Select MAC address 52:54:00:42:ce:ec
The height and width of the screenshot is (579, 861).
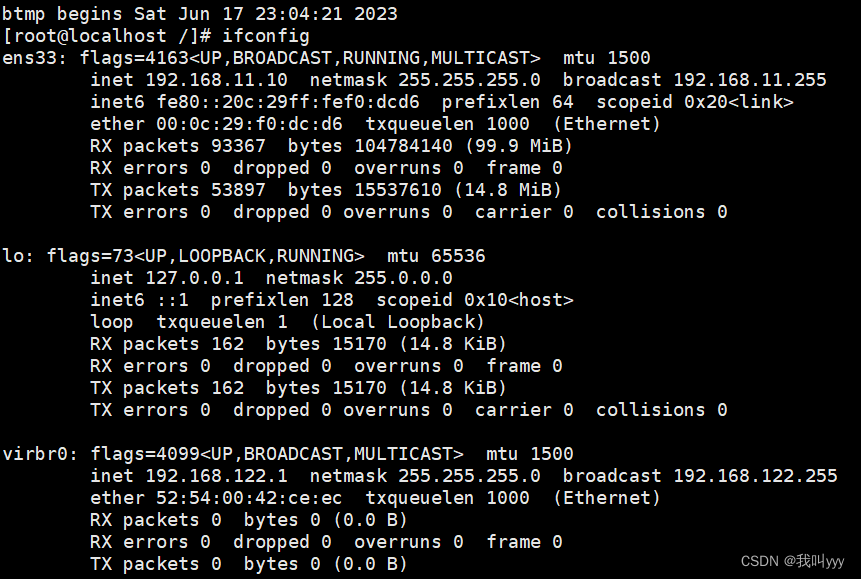[x=249, y=498]
